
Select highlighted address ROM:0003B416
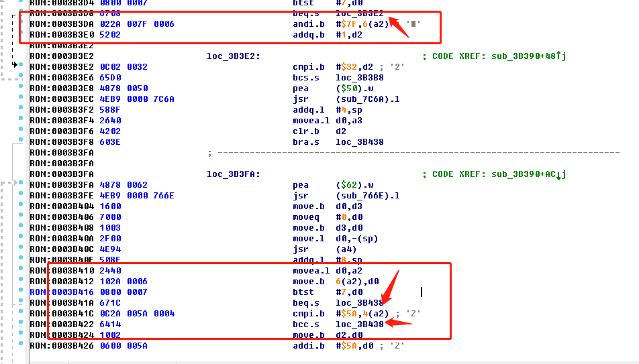(x=62, y=292)
